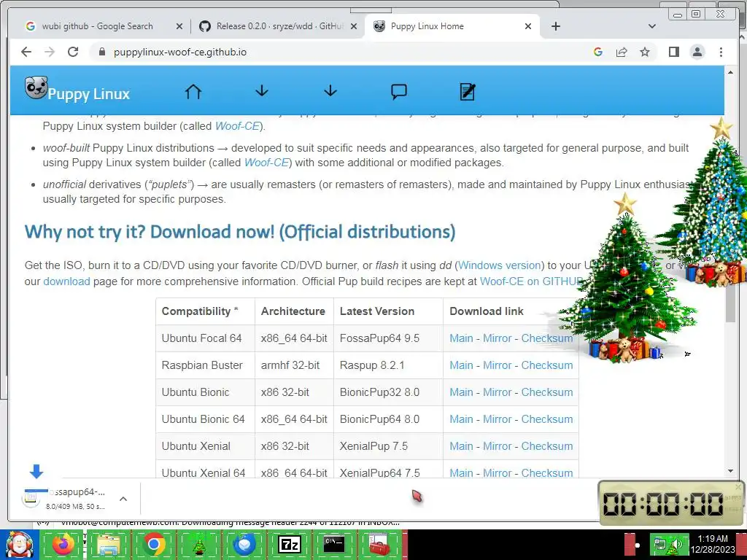Open a new tab with plus button

pos(555,26)
